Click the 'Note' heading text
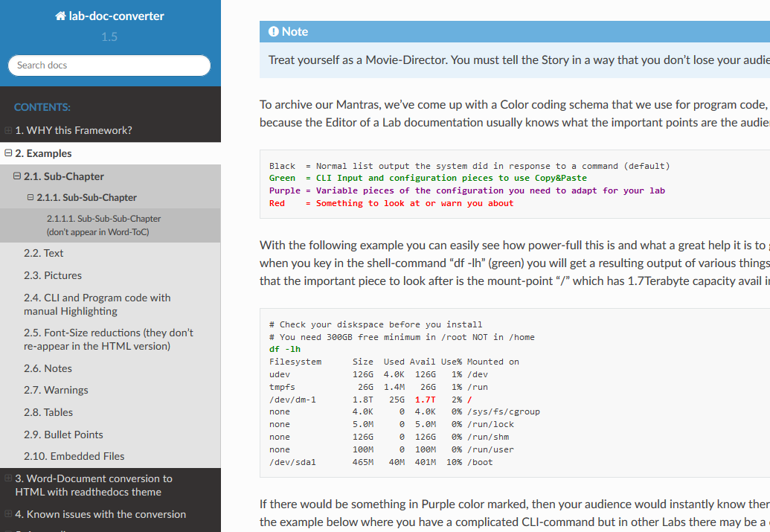770x532 pixels. coord(295,31)
